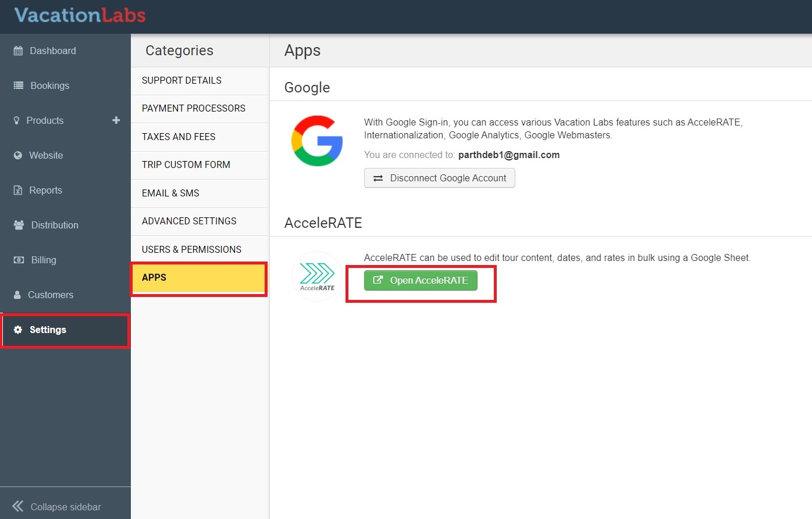
Task: Click the Google G logo
Action: click(x=317, y=141)
